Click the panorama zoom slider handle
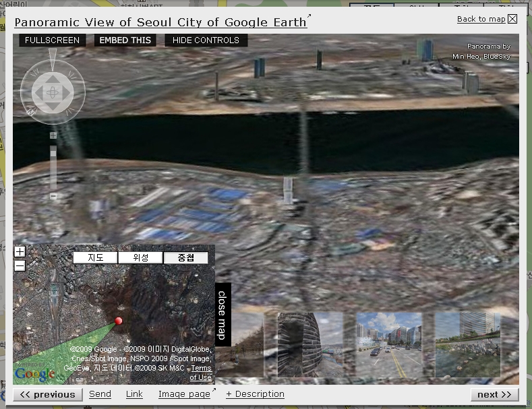 53,154
